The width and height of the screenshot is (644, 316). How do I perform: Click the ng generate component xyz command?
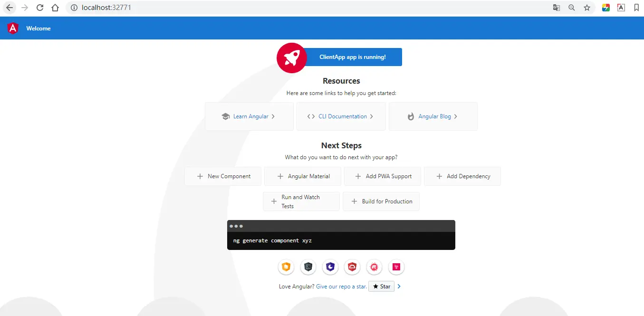coord(272,241)
